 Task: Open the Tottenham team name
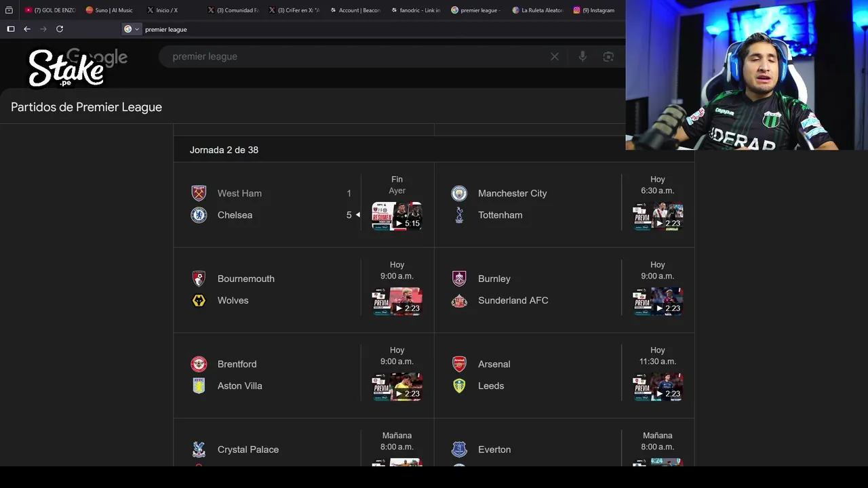click(x=500, y=215)
